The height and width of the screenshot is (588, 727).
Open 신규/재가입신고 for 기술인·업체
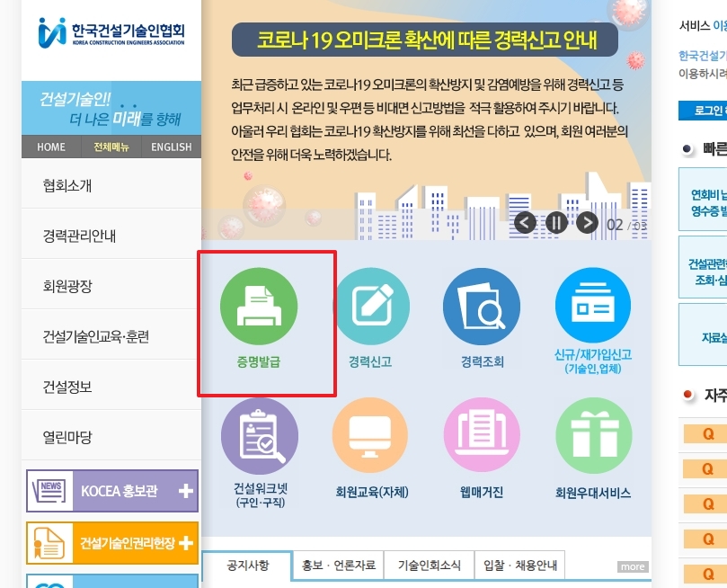[592, 306]
